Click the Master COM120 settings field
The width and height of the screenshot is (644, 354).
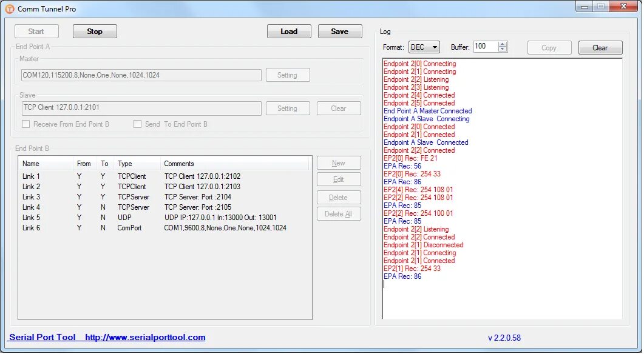pyautogui.click(x=141, y=75)
